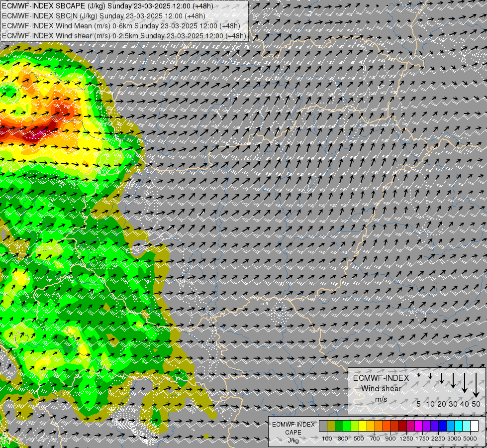
Task: Select the bright green swatch after 300
Action: 347,426
